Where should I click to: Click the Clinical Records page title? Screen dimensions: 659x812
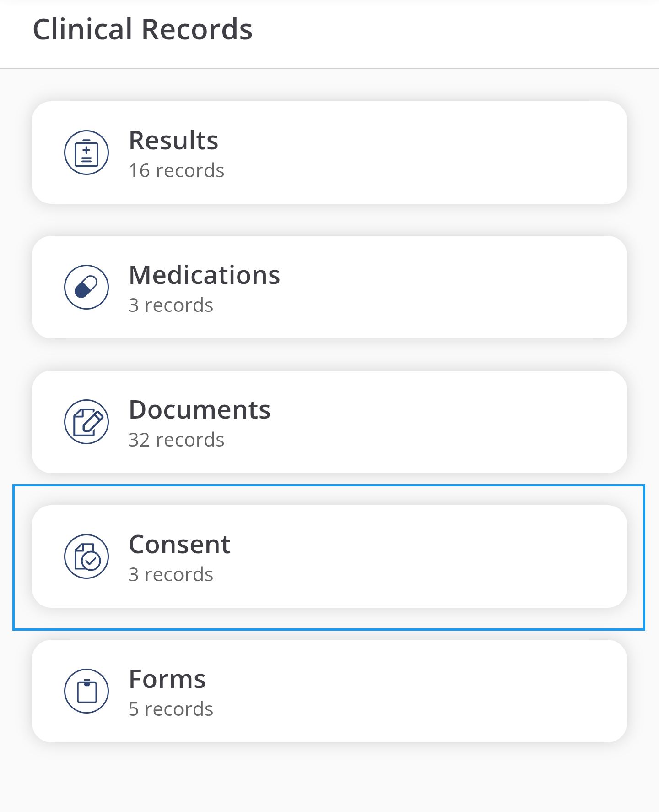point(142,29)
